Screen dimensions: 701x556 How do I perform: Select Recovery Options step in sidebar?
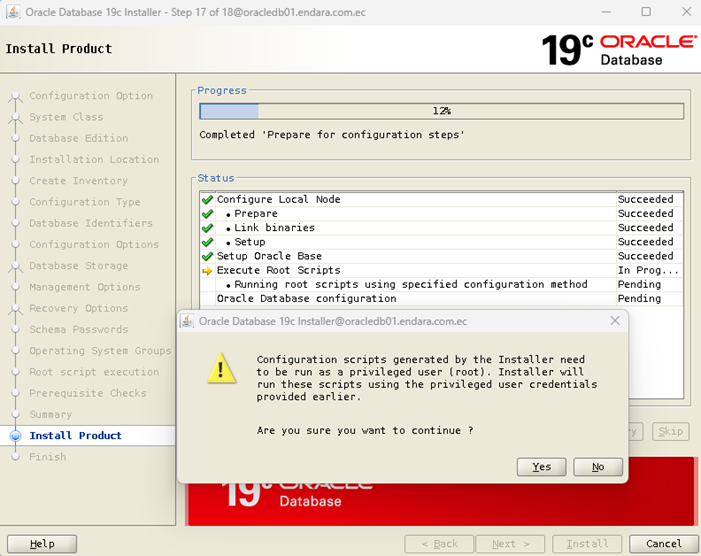tap(79, 308)
